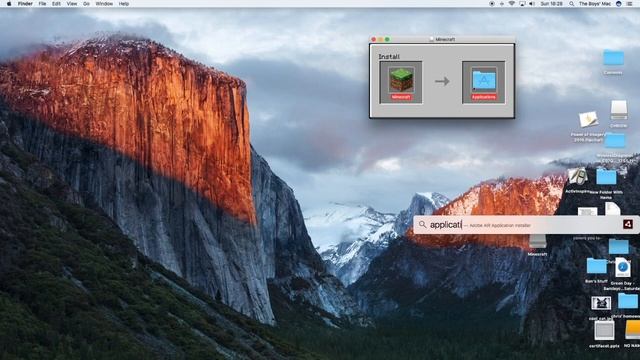640x360 pixels.
Task: Select Ben's Stuff folder
Action: point(596,266)
